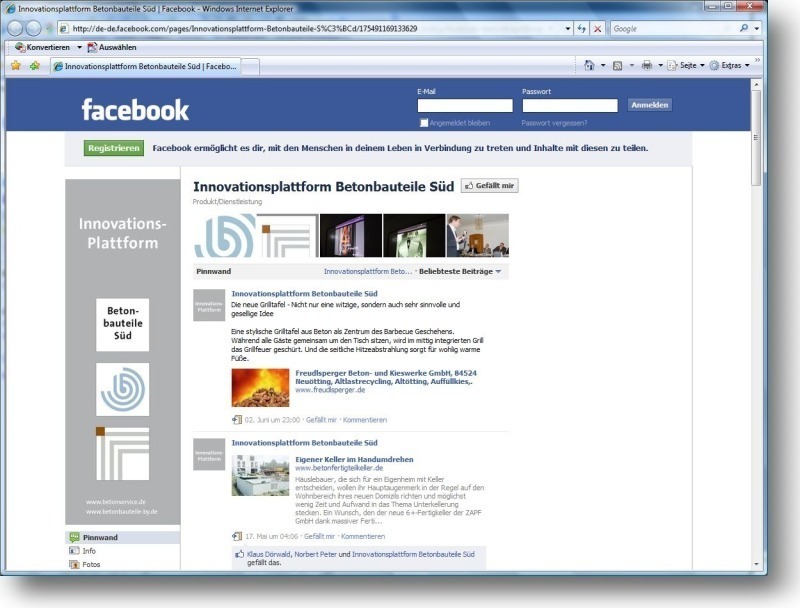Open the Eigener Keller im Handumdrehen link
The width and height of the screenshot is (800, 608).
pyautogui.click(x=354, y=459)
